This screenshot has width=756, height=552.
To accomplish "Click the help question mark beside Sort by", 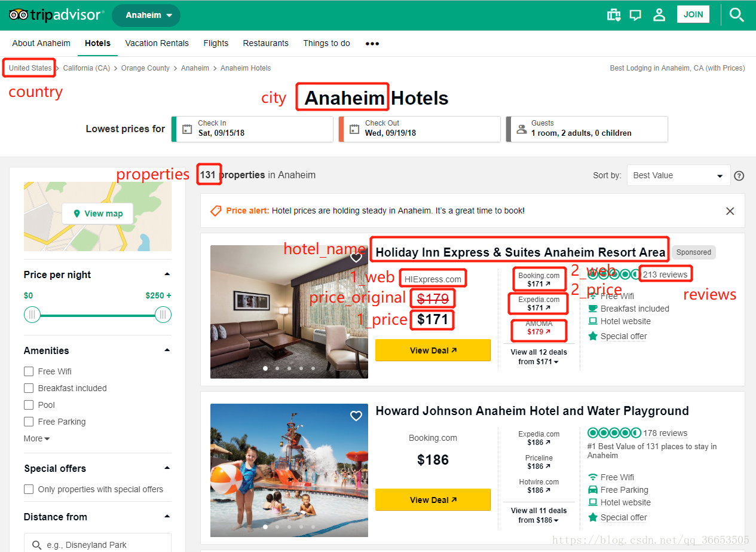I will (739, 176).
